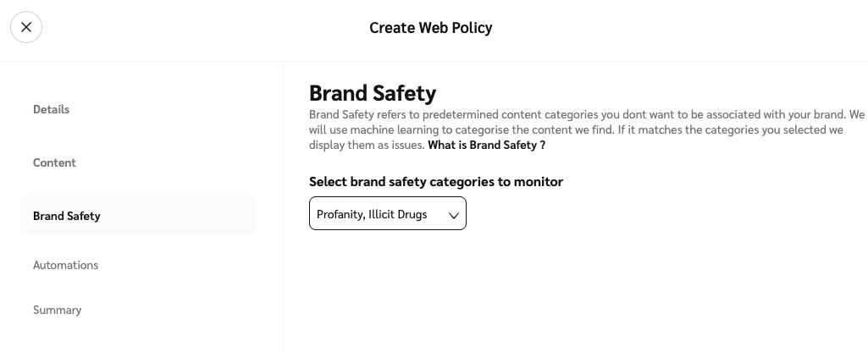Click the large Brand Safety page heading
The width and height of the screenshot is (868, 352).
(373, 92)
